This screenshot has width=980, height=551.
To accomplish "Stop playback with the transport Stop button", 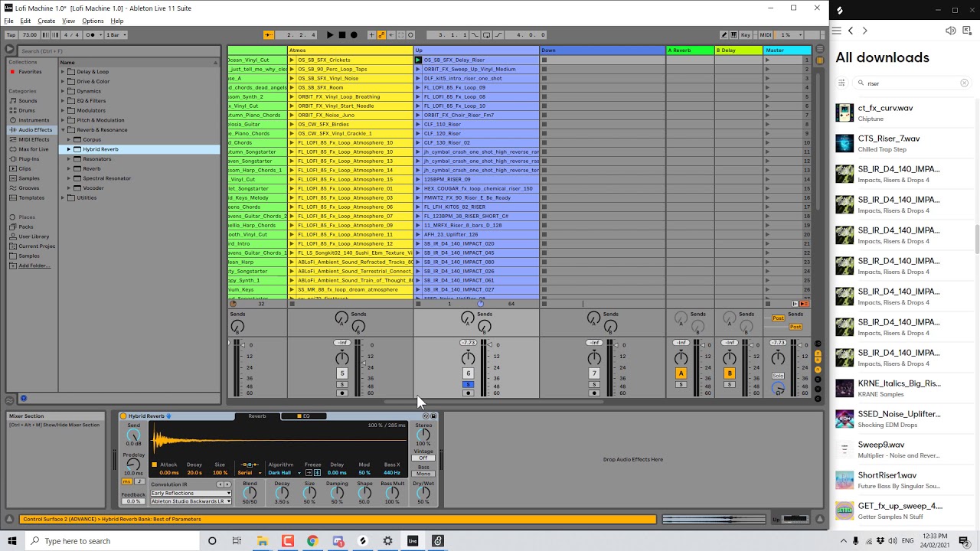I will (341, 34).
